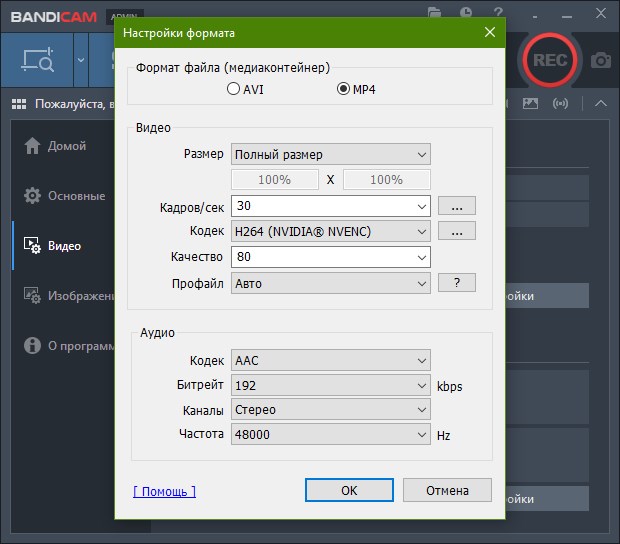620x544 pixels.
Task: Click the red REC record button
Action: pyautogui.click(x=550, y=60)
